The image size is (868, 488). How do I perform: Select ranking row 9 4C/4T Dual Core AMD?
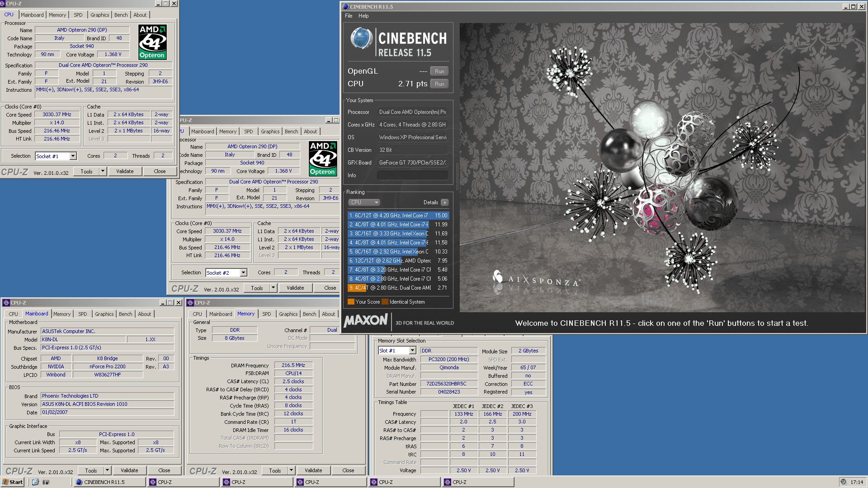pos(398,288)
